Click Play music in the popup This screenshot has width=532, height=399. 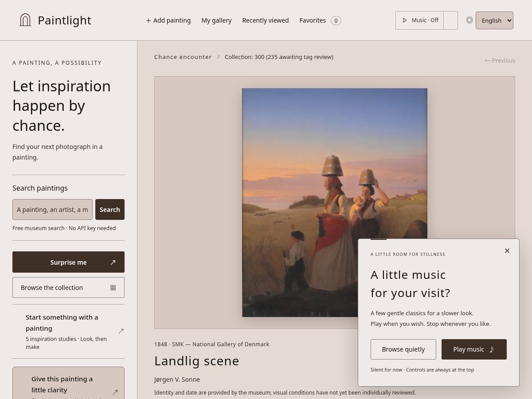click(x=474, y=349)
